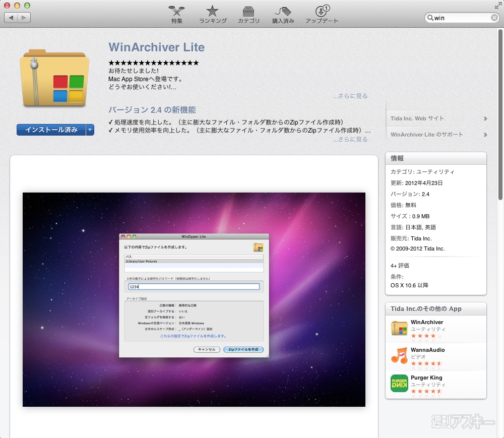This screenshot has height=438, width=504.
Task: Click the WannaAudio music note icon
Action: (x=399, y=356)
